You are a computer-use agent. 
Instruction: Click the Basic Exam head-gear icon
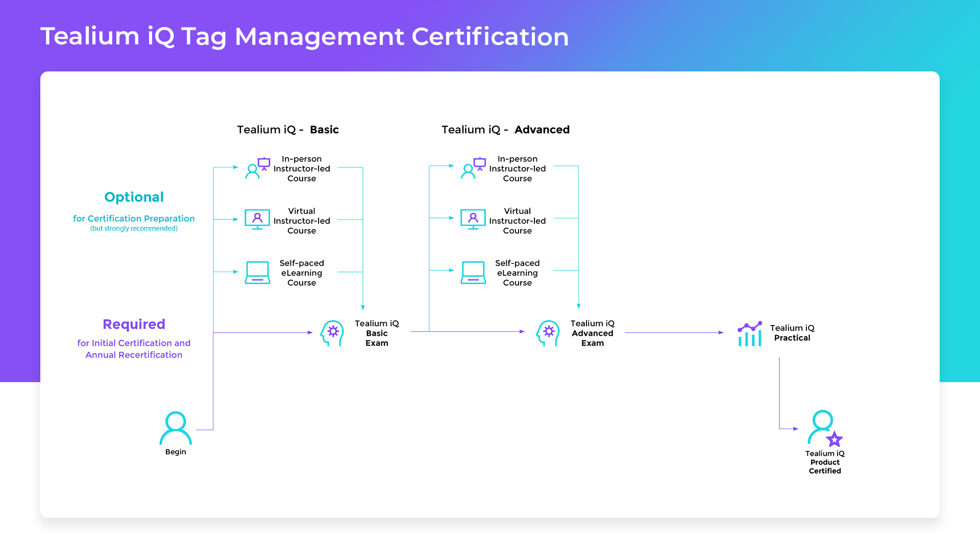(332, 333)
